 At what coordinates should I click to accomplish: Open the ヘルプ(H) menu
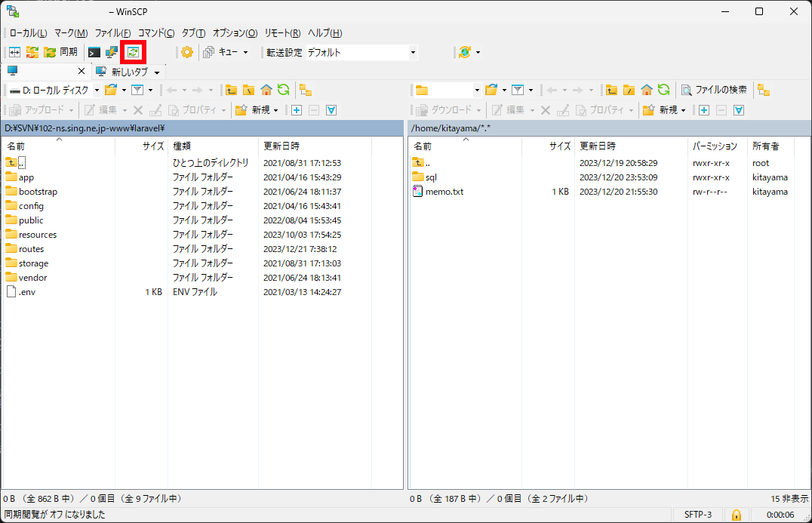tap(324, 33)
